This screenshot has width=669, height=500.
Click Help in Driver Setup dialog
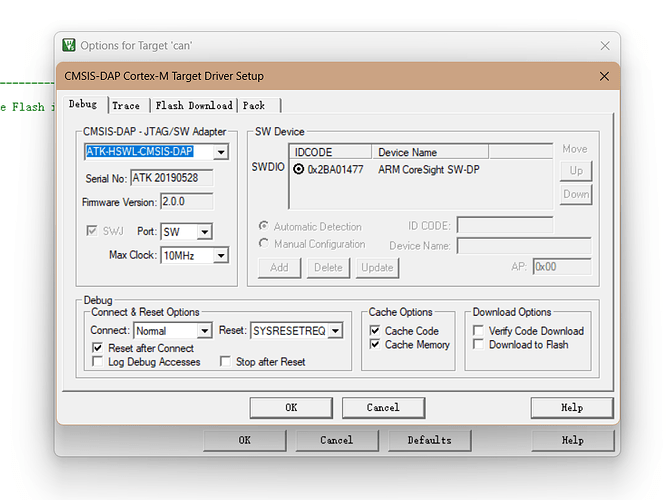[x=572, y=408]
